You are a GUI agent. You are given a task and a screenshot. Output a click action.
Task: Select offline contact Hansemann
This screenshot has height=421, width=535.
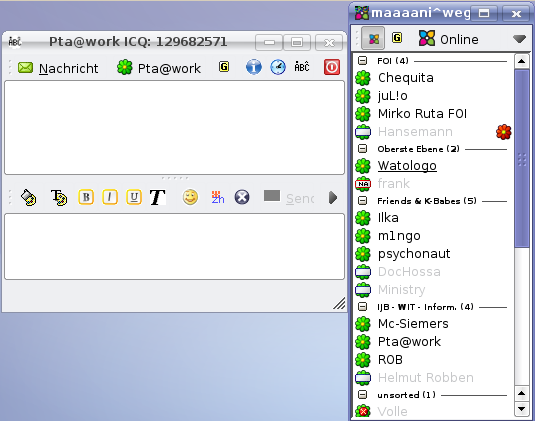pyautogui.click(x=415, y=132)
